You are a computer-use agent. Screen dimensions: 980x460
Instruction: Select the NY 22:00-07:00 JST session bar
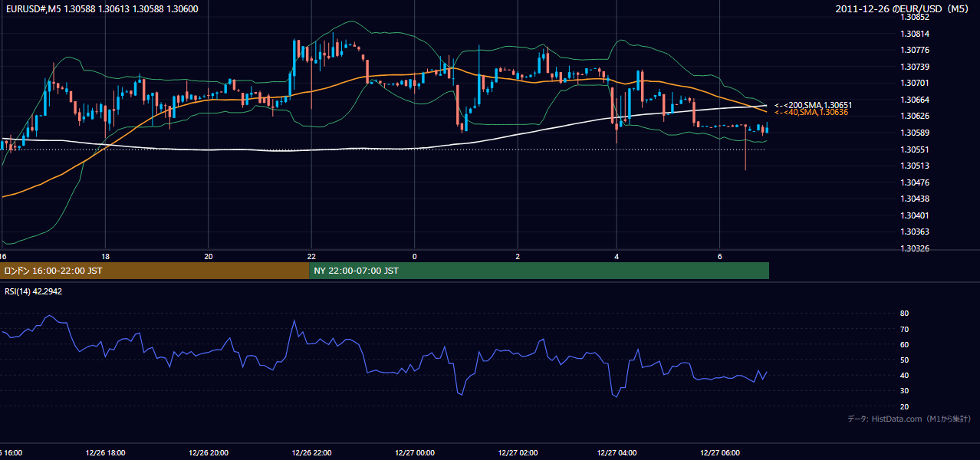tap(539, 271)
